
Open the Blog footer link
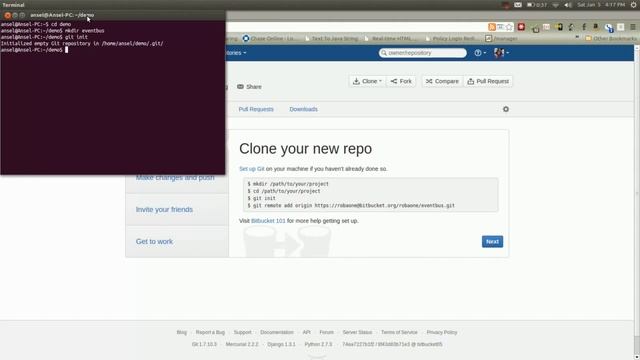tap(182, 332)
